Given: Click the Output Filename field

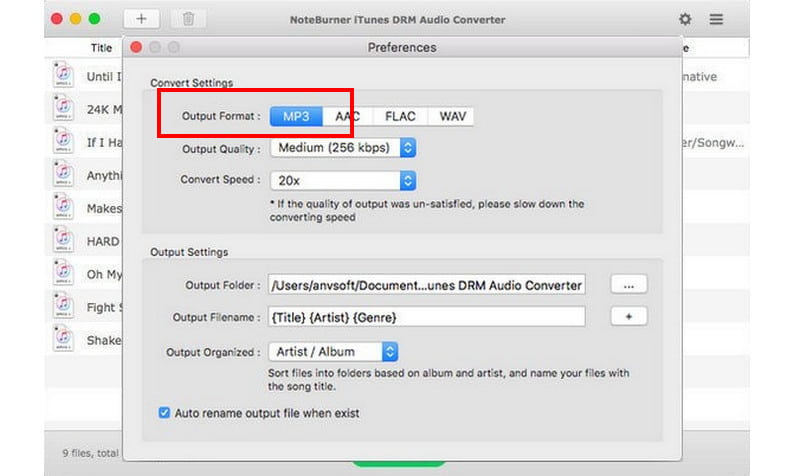Looking at the screenshot, I should click(427, 317).
